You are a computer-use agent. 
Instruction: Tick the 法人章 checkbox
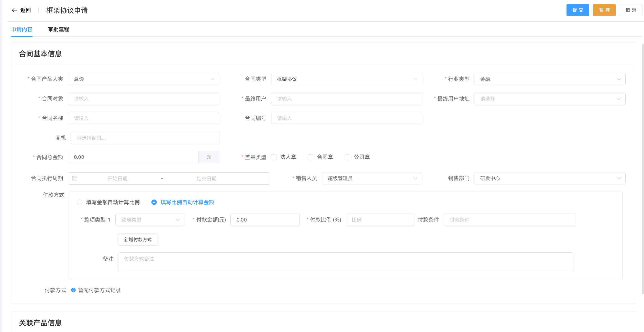point(274,157)
